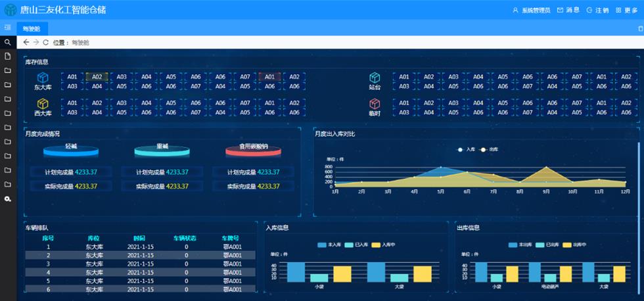Select the yellow 西大库 warehouse cube icon
This screenshot has height=301, width=644.
[43, 104]
